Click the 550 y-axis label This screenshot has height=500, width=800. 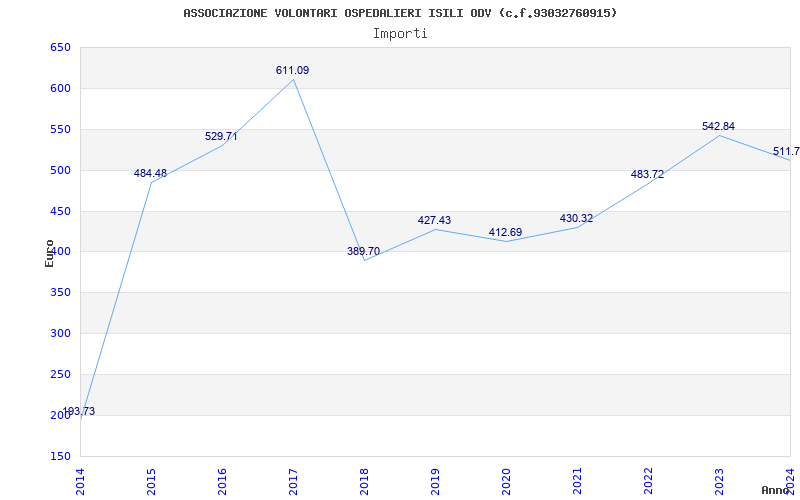pyautogui.click(x=60, y=130)
